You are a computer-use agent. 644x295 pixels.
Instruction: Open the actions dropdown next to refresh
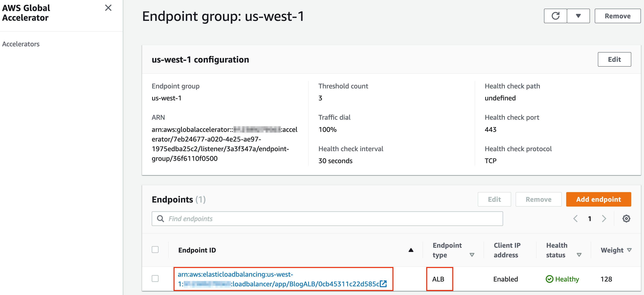[578, 16]
